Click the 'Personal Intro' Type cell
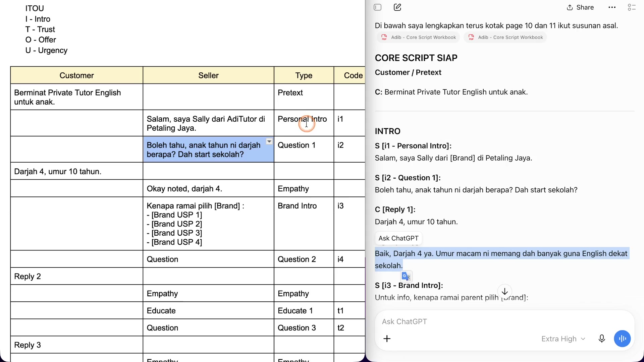This screenshot has width=644, height=362. click(x=304, y=123)
